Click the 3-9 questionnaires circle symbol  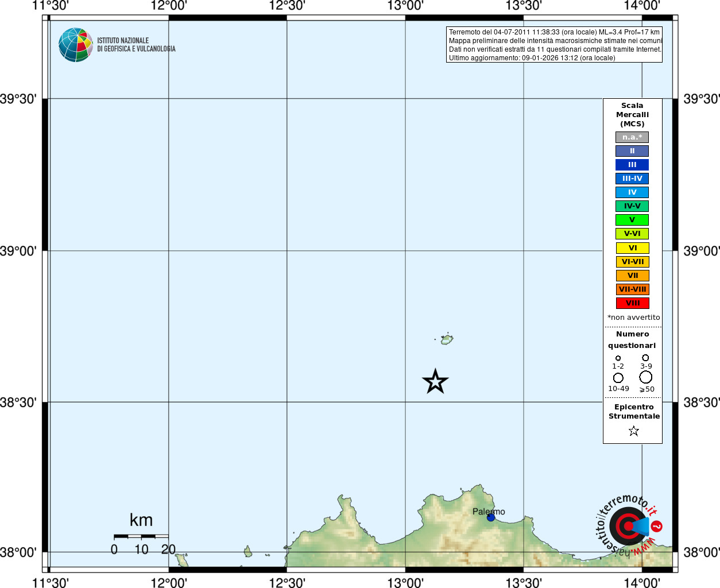pyautogui.click(x=646, y=358)
